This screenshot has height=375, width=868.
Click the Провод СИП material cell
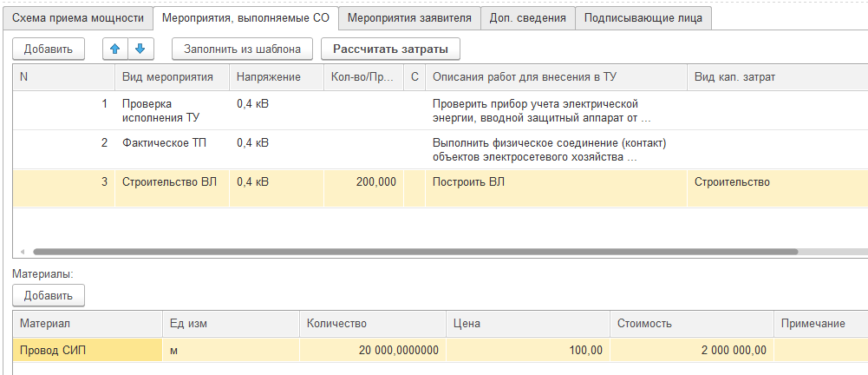[87, 351]
